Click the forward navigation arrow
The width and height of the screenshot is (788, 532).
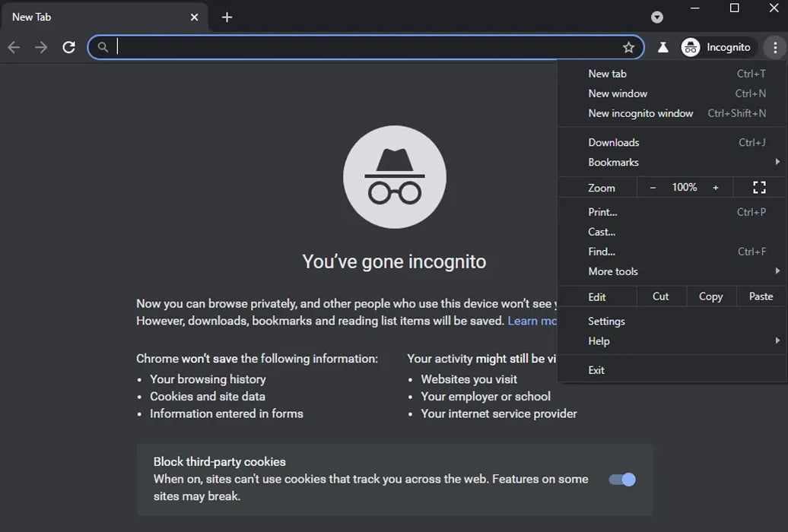pyautogui.click(x=41, y=47)
